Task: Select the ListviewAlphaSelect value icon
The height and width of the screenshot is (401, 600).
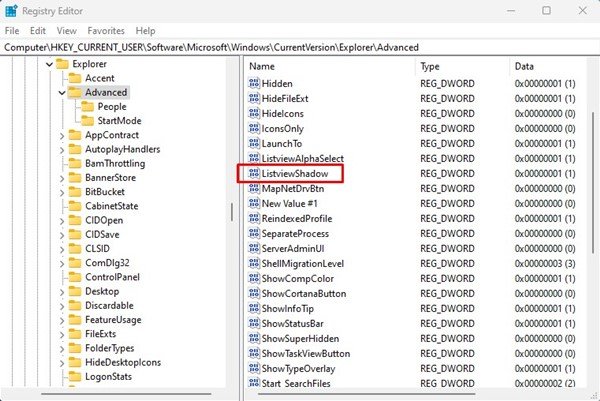Action: tap(254, 158)
